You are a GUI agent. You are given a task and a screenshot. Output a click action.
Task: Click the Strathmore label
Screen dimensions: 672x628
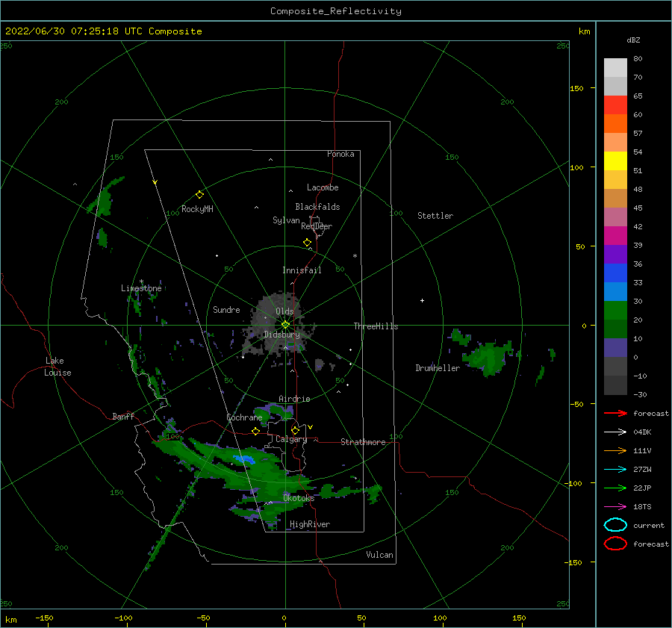(x=363, y=442)
